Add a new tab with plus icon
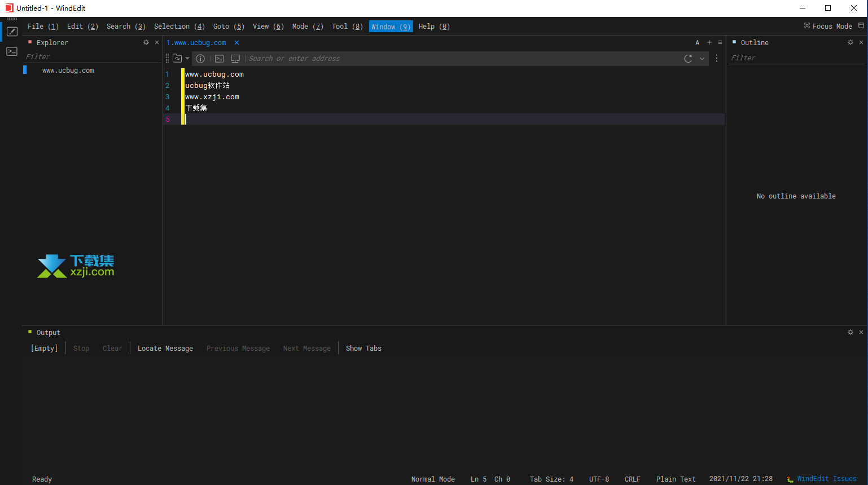The width and height of the screenshot is (868, 485). (709, 42)
